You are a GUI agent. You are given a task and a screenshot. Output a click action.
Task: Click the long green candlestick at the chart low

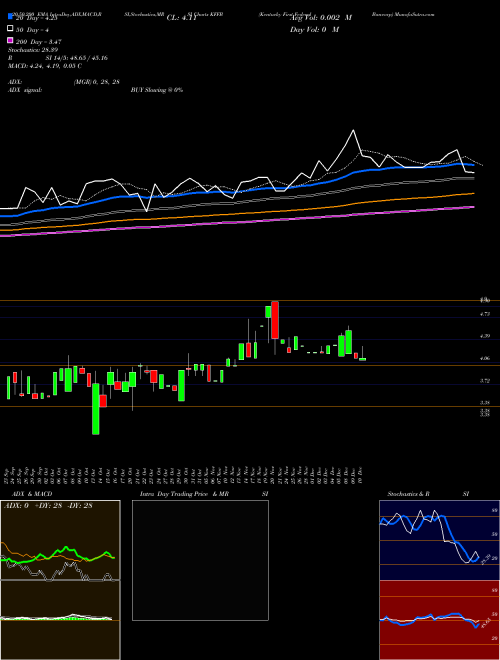tap(96, 409)
